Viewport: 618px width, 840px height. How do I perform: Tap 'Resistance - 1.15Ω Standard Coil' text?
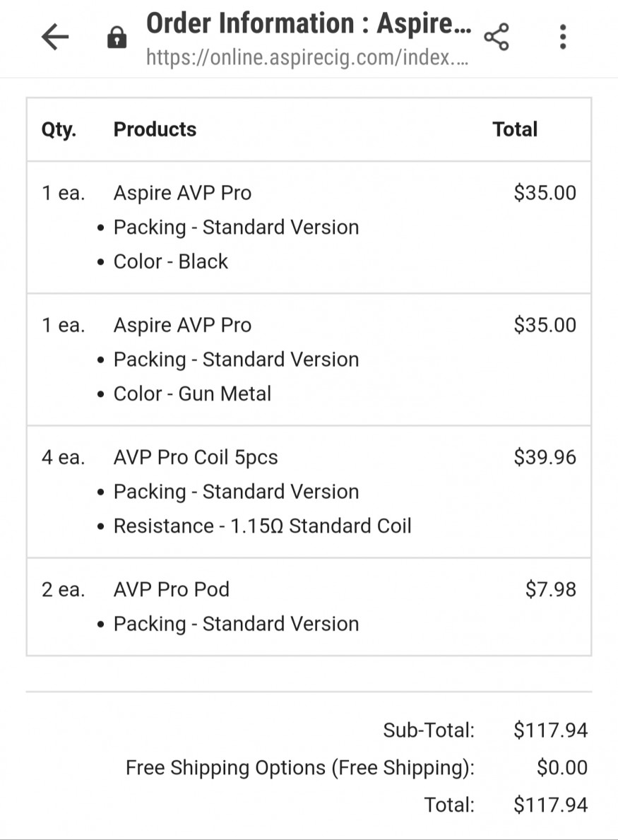click(x=262, y=526)
